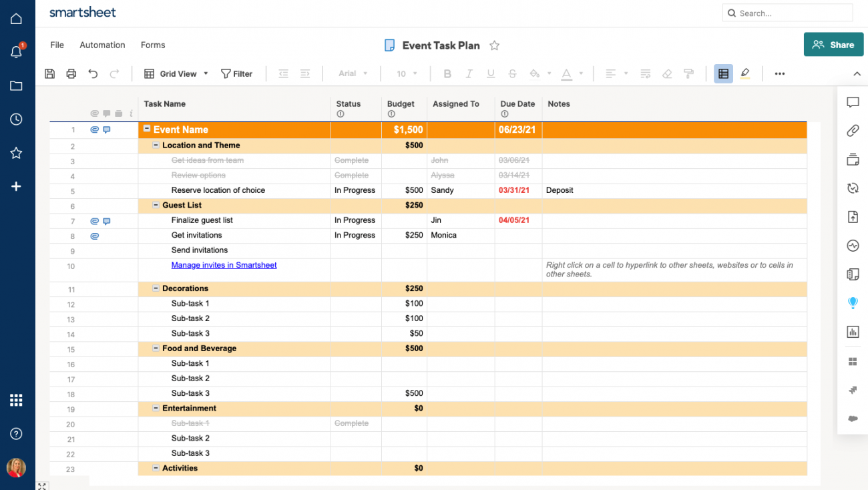This screenshot has width=868, height=490.
Task: Open the Manage invites in Smartsheet link
Action: pyautogui.click(x=224, y=265)
